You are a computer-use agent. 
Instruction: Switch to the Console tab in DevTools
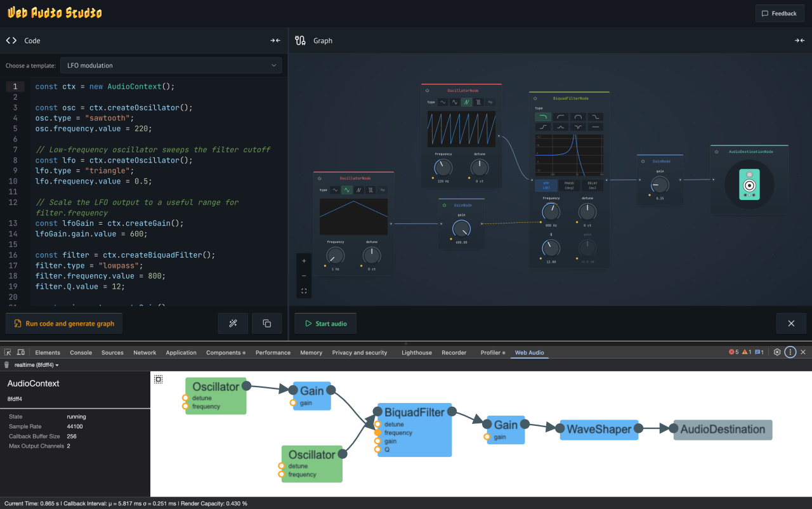coord(81,352)
